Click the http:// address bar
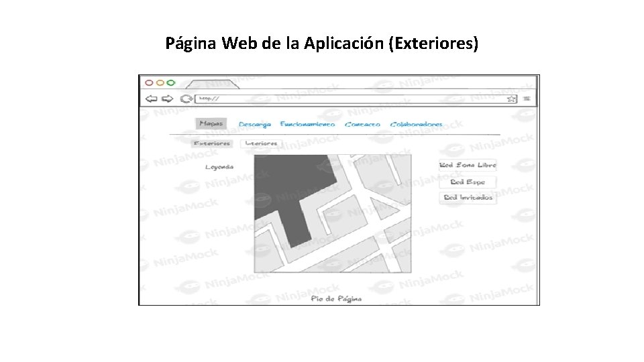This screenshot has height=362, width=644. coord(356,99)
